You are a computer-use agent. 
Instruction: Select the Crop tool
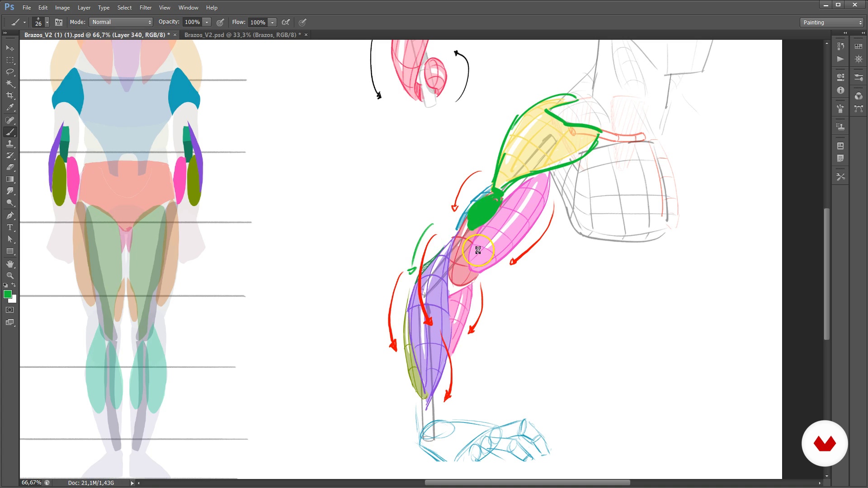click(10, 95)
